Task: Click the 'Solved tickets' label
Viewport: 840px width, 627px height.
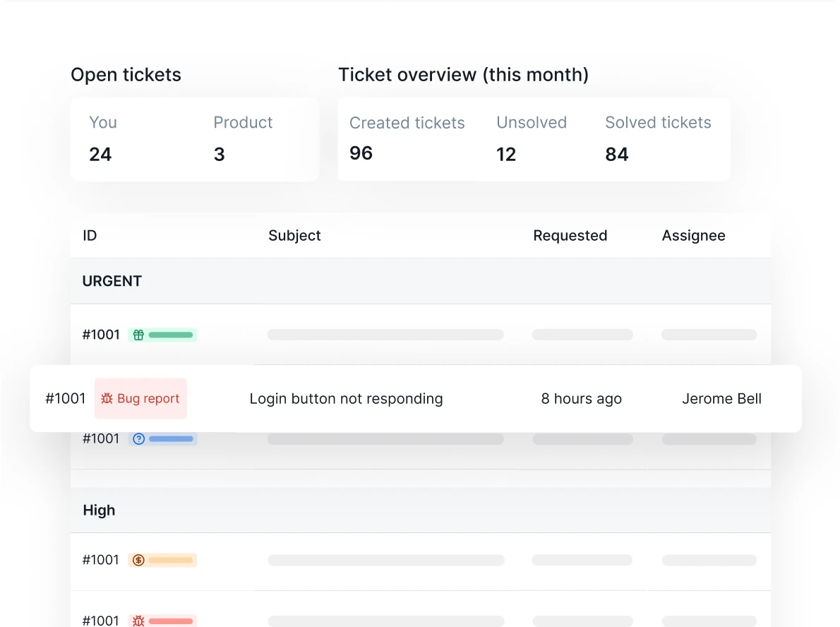Action: (659, 123)
